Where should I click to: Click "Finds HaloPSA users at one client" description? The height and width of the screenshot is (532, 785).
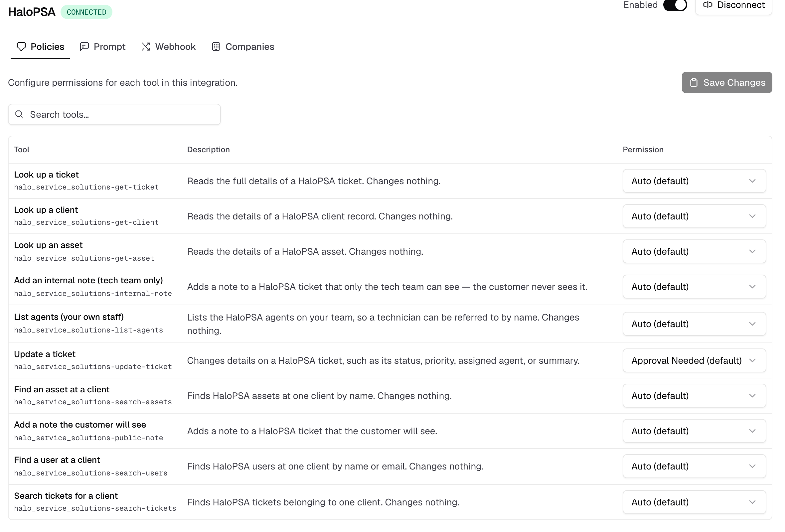pyautogui.click(x=335, y=466)
